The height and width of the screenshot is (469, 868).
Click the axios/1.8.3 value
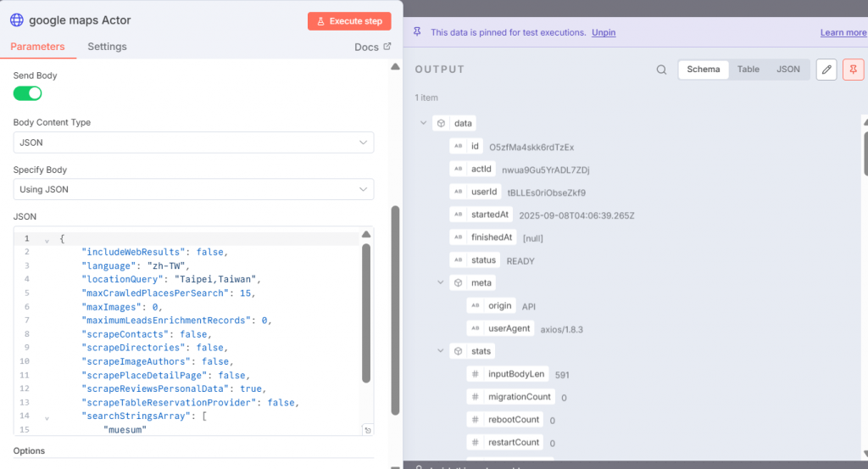tap(561, 329)
